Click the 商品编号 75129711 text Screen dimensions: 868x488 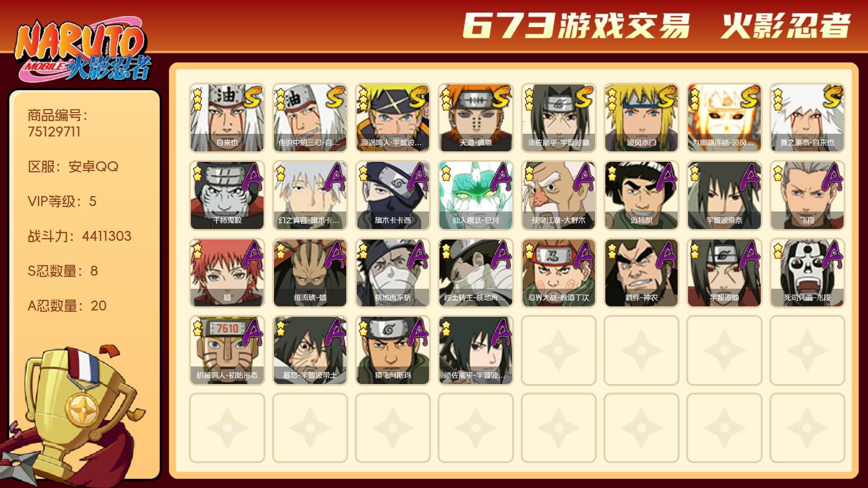[58, 123]
